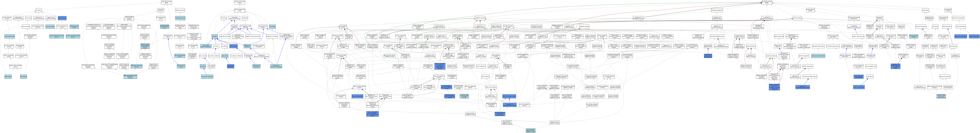
Task: Select the "axon ensheathment" node
Action: click(x=871, y=67)
